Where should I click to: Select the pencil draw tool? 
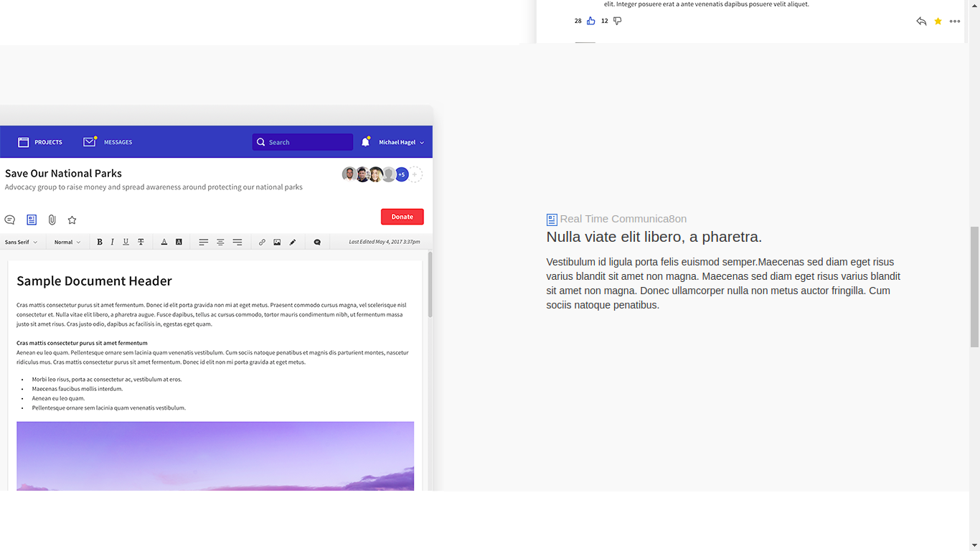(x=293, y=242)
